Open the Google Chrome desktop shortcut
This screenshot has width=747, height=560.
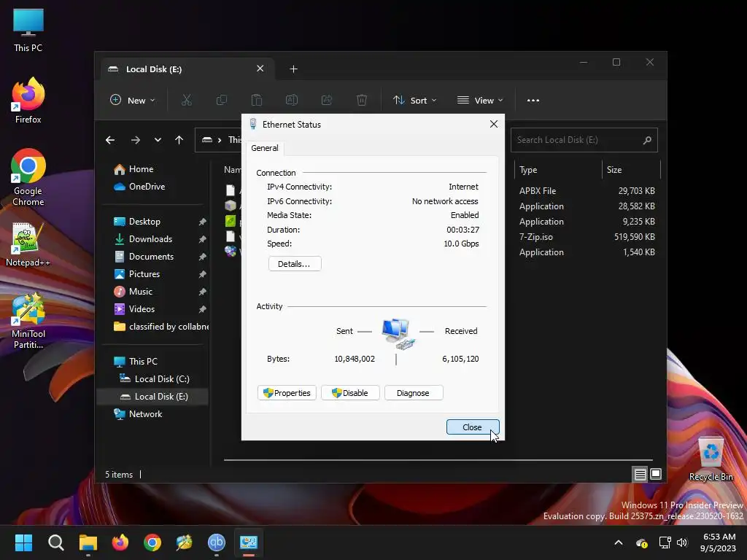point(28,177)
